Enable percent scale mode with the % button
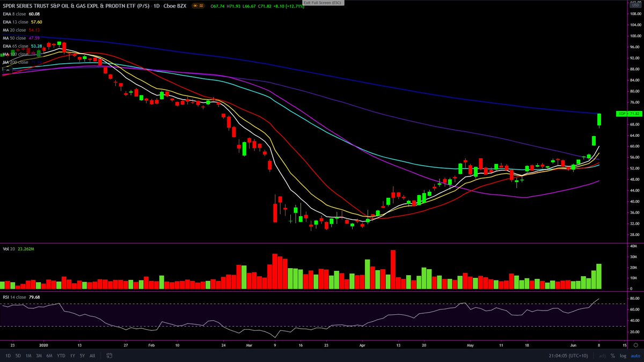Viewport: 644px width, 362px height. [613, 356]
